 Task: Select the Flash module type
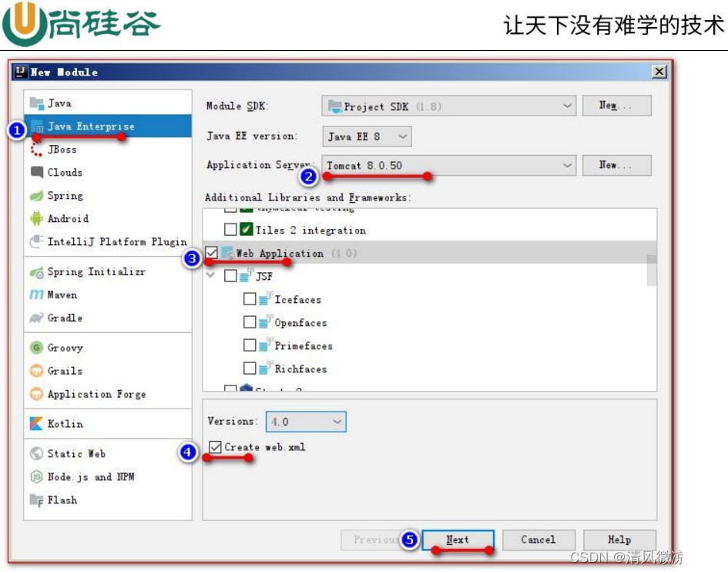[108, 500]
